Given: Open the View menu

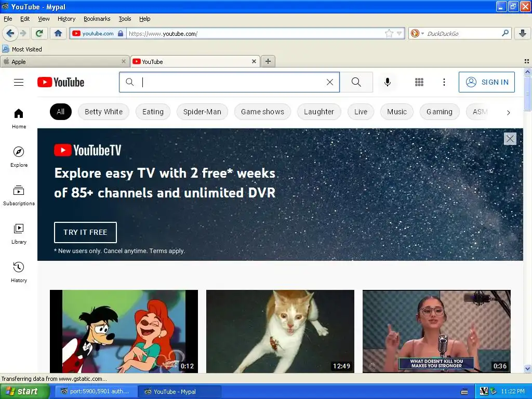Looking at the screenshot, I should (44, 19).
